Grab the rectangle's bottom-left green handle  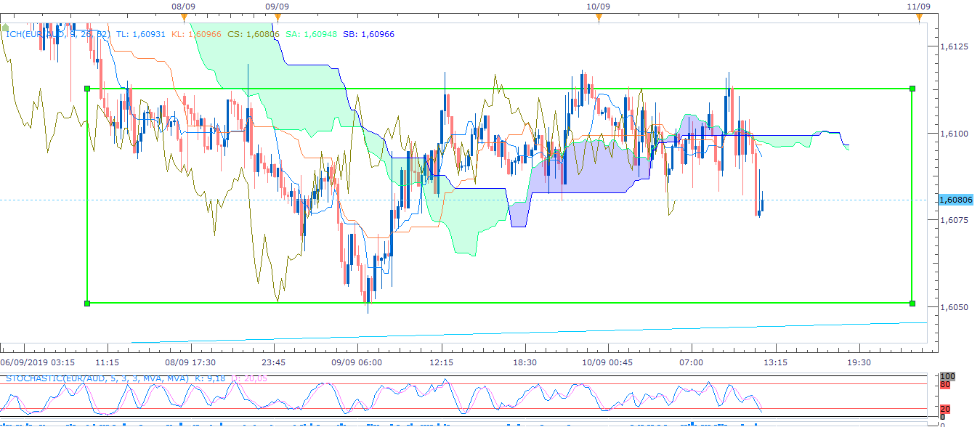pos(87,303)
